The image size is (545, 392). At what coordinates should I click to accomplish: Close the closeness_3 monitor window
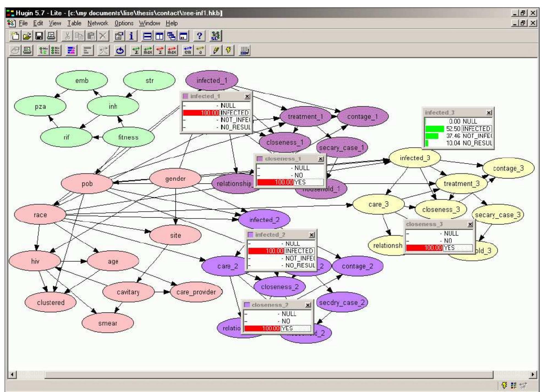coord(470,224)
